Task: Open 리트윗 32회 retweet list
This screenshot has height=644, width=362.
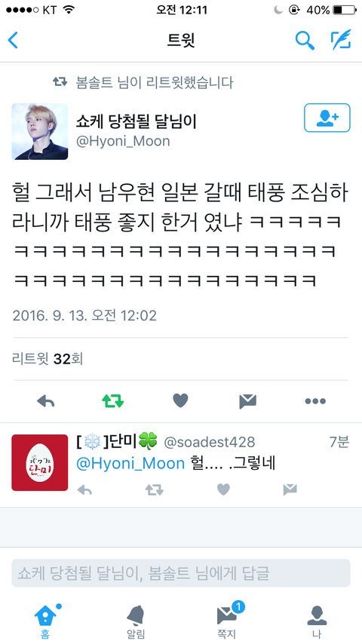Action: (x=48, y=359)
